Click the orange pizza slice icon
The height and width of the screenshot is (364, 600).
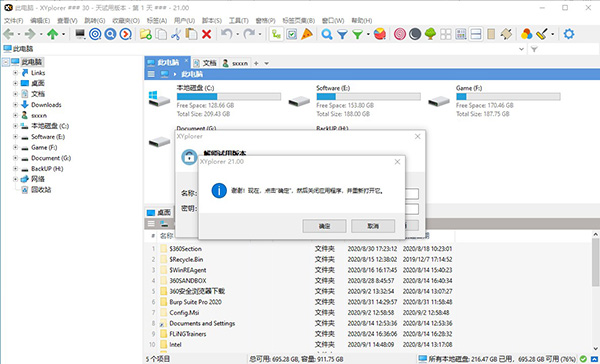point(307,34)
